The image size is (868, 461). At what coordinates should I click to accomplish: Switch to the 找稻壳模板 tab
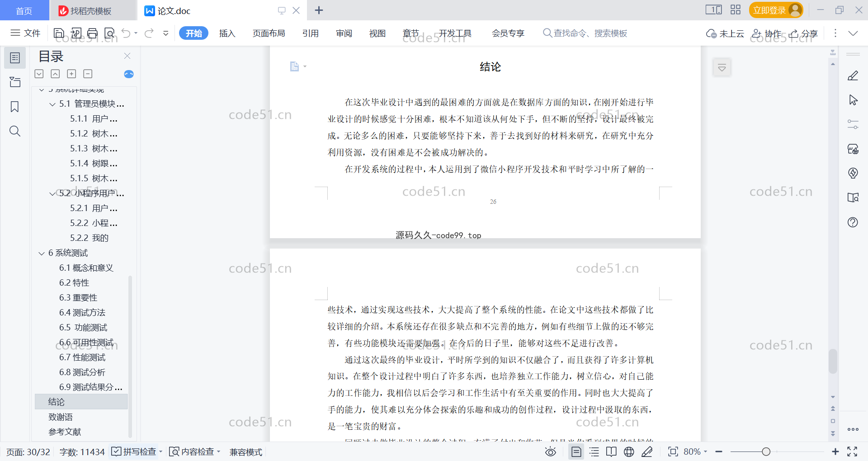[93, 10]
